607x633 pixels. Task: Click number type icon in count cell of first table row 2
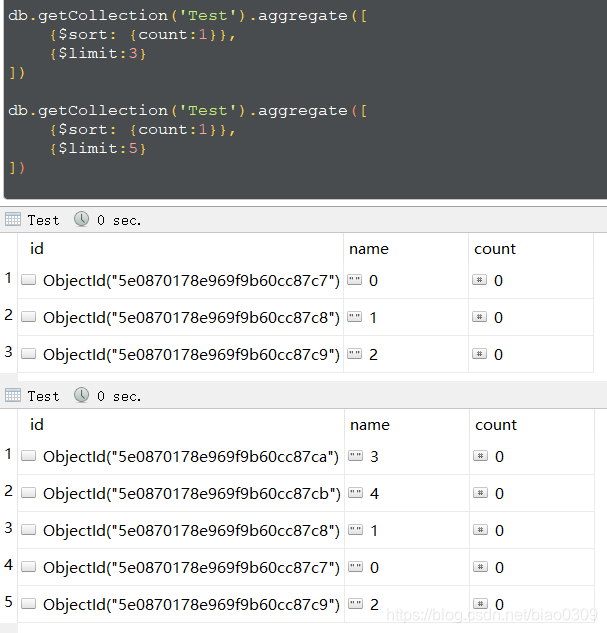(479, 317)
